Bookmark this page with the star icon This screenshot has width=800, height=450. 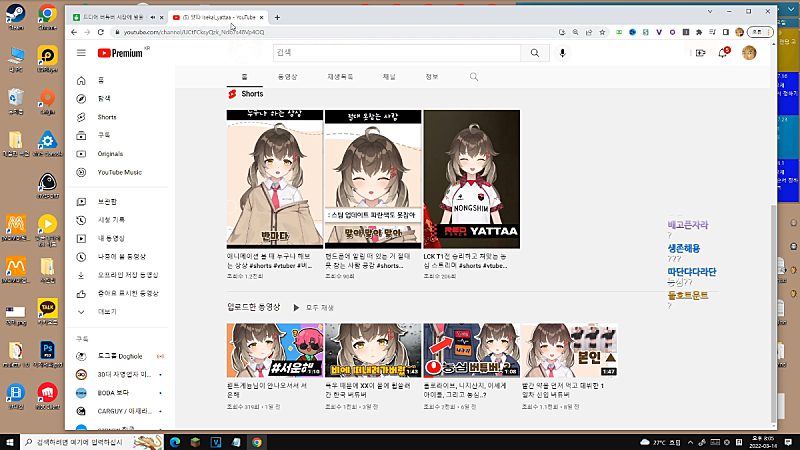coord(602,32)
